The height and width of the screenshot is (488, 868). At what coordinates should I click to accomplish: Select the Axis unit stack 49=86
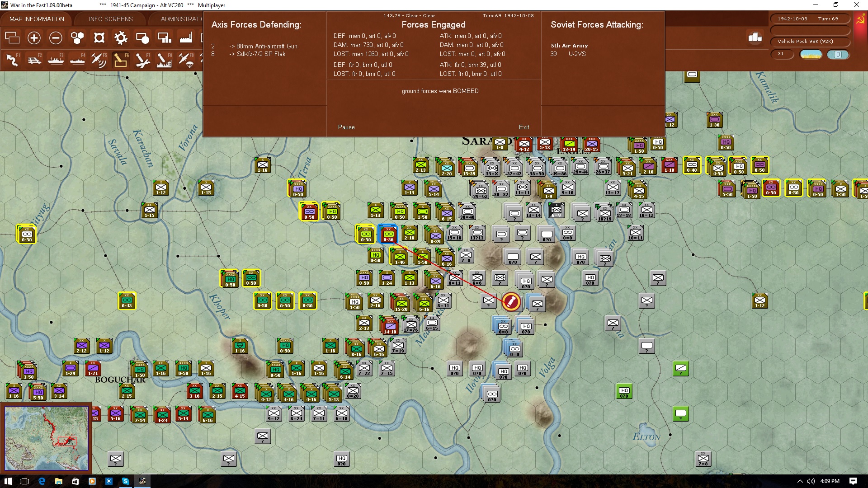point(559,167)
